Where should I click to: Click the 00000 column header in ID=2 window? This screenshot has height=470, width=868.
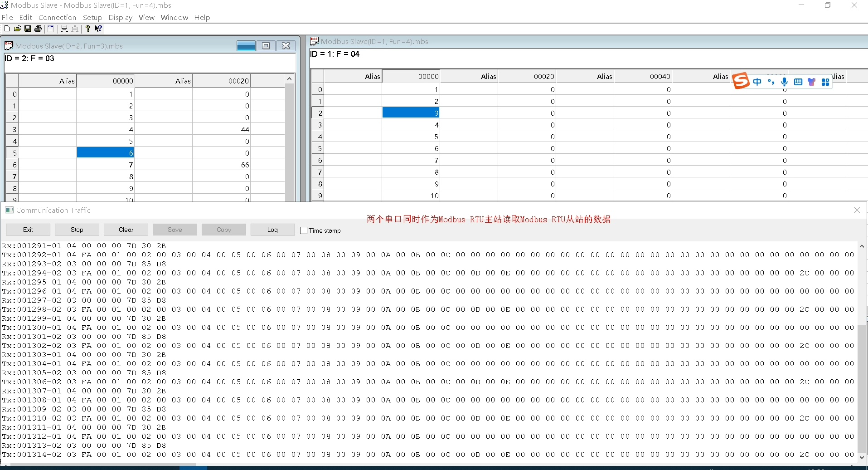tap(106, 81)
